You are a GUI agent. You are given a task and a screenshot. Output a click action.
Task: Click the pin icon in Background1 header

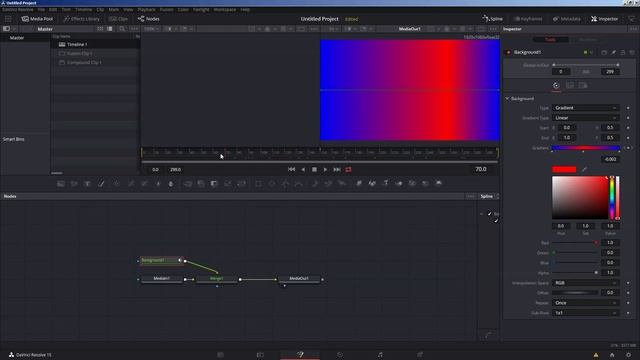pyautogui.click(x=613, y=52)
